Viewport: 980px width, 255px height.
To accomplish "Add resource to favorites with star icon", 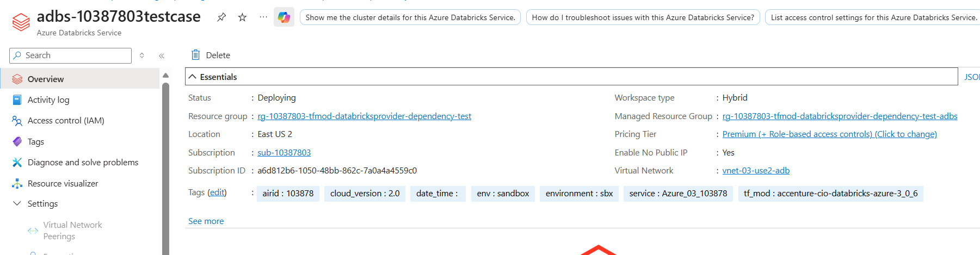I will pyautogui.click(x=243, y=17).
